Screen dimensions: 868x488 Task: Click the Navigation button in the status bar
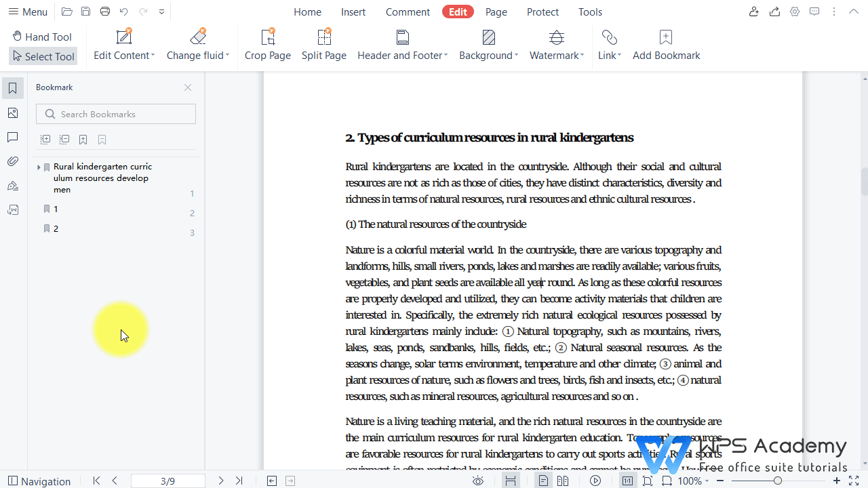[39, 481]
